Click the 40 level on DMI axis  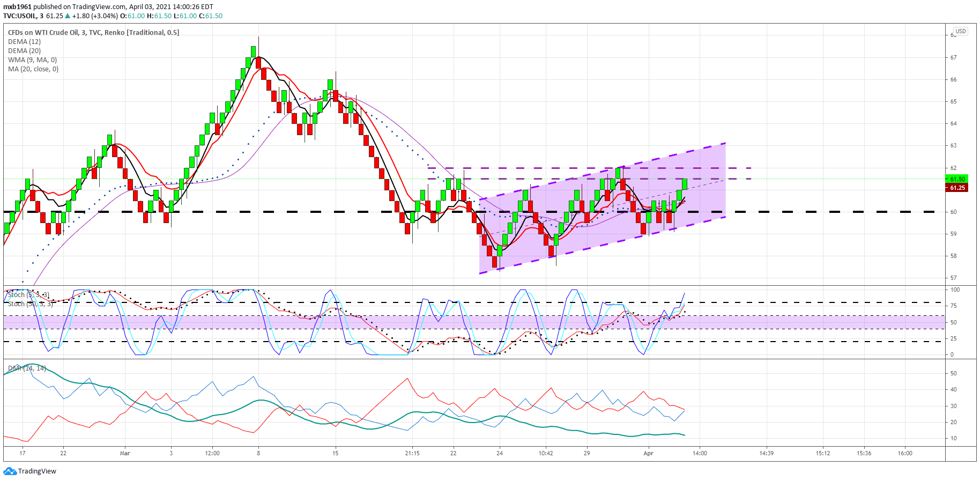click(x=954, y=389)
